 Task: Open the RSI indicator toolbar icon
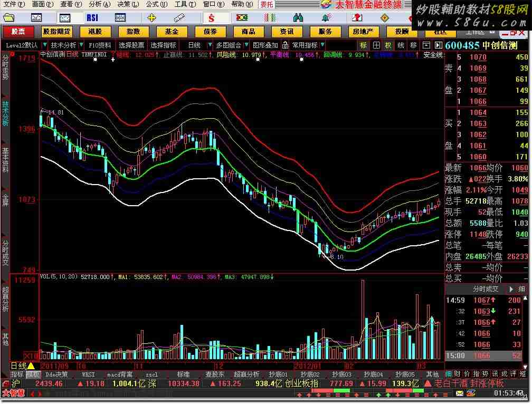[x=92, y=17]
